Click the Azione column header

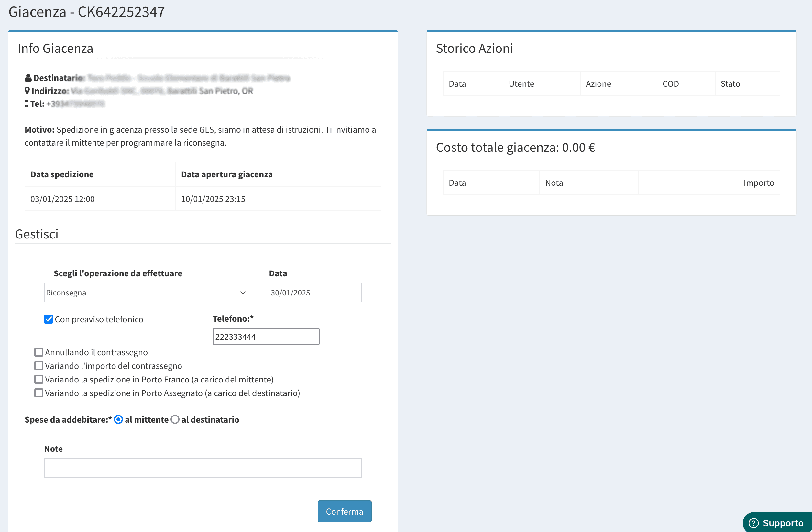point(598,84)
